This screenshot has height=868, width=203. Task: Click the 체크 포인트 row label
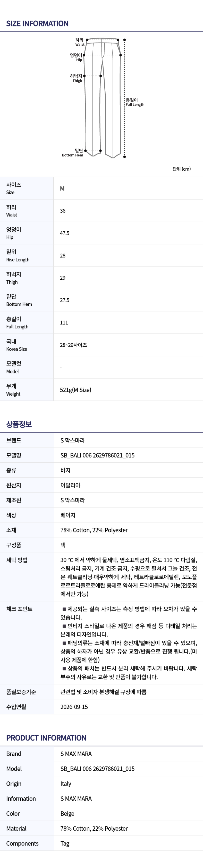19,609
